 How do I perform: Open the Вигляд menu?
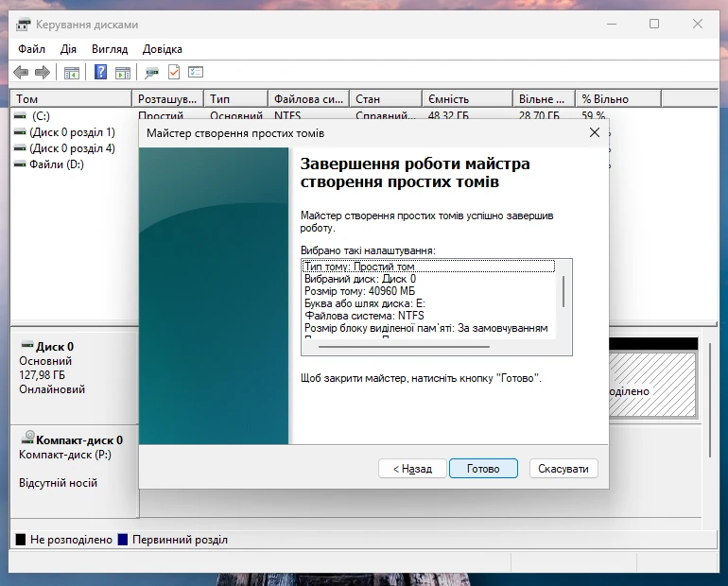[x=110, y=49]
